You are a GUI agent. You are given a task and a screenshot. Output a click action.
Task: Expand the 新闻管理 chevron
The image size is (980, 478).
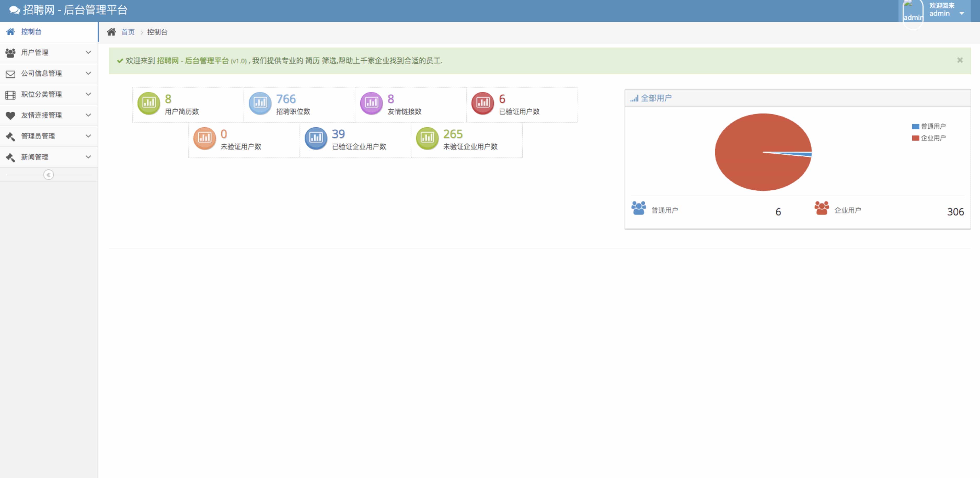(x=88, y=157)
